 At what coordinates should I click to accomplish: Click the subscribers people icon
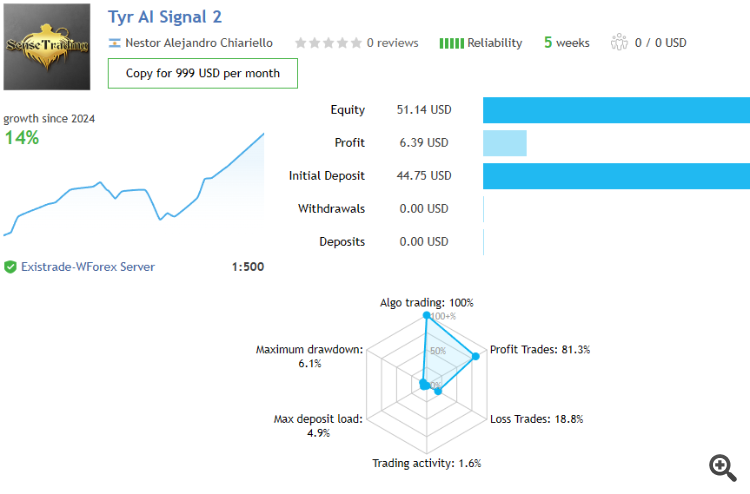tap(618, 43)
